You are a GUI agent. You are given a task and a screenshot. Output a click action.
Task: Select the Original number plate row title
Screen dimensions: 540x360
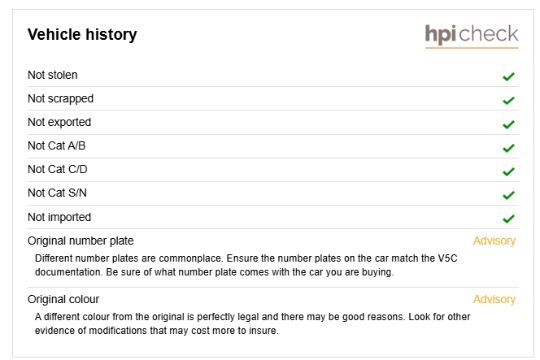point(81,241)
